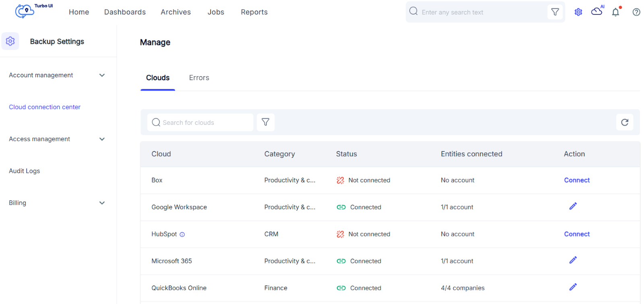Click Microsoft 365 1/1 account cell
Viewport: 644px width, 304px height.
(x=457, y=261)
